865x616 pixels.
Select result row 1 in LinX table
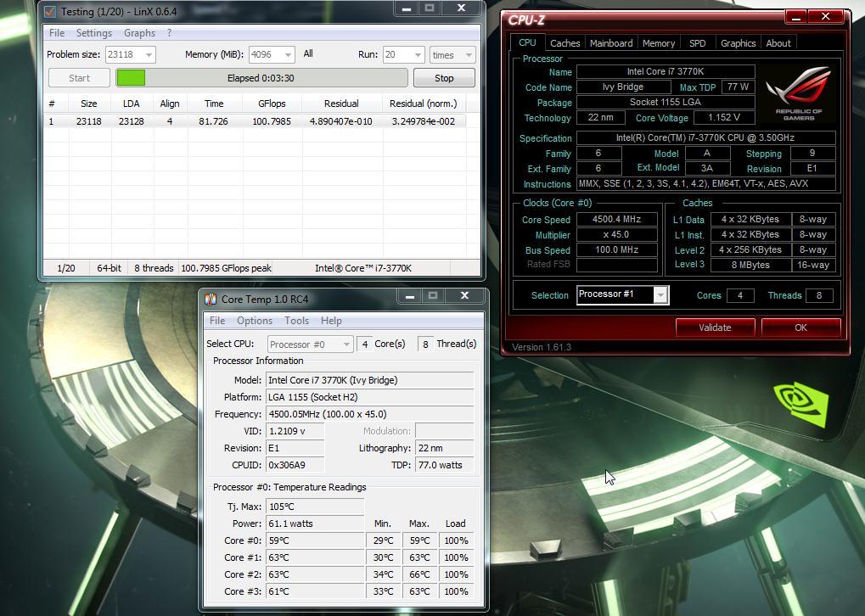click(x=255, y=120)
